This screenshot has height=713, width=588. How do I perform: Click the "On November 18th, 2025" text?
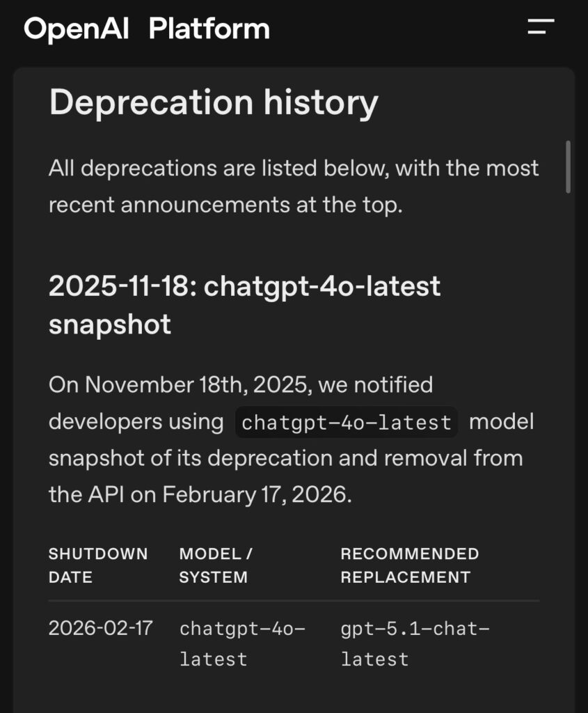180,384
